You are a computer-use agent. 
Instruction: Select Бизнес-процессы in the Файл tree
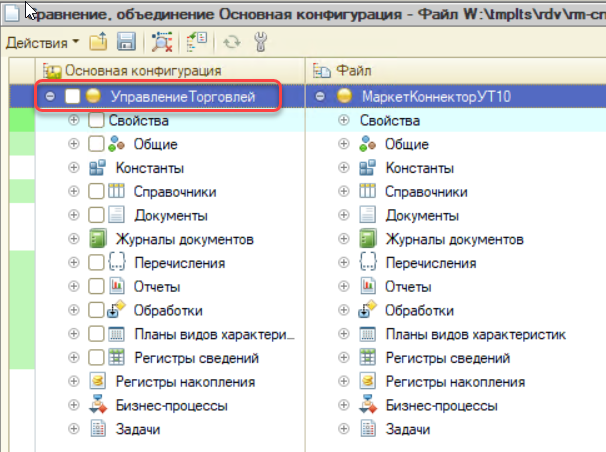[x=441, y=406]
